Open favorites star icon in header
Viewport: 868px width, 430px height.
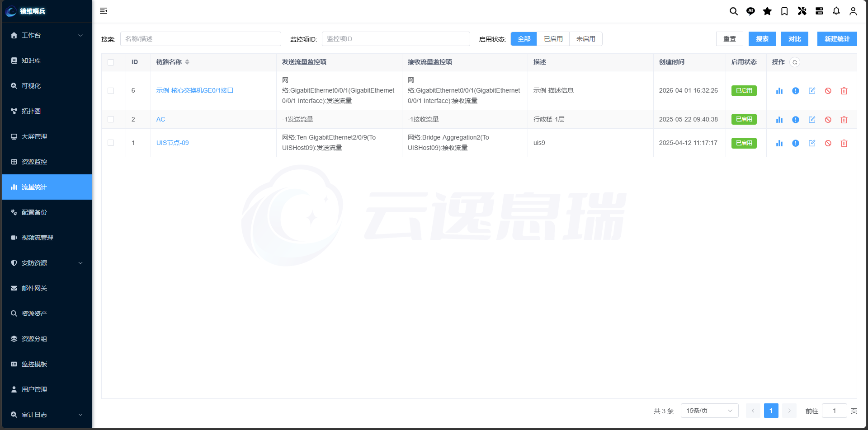(767, 11)
